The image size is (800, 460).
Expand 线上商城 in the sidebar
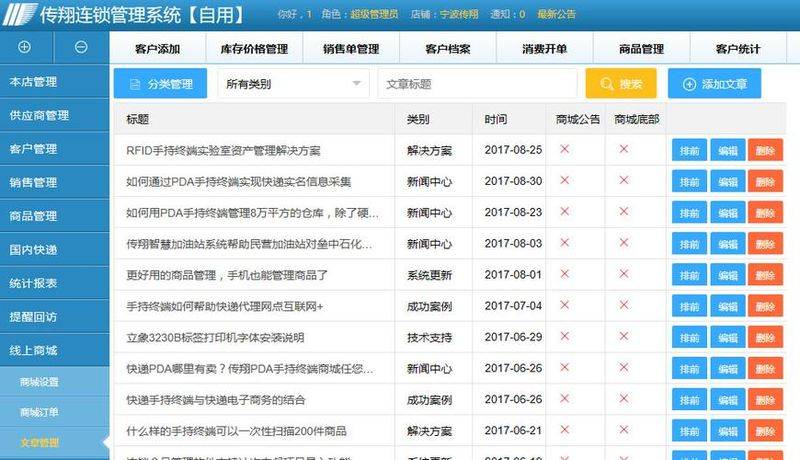coord(54,351)
